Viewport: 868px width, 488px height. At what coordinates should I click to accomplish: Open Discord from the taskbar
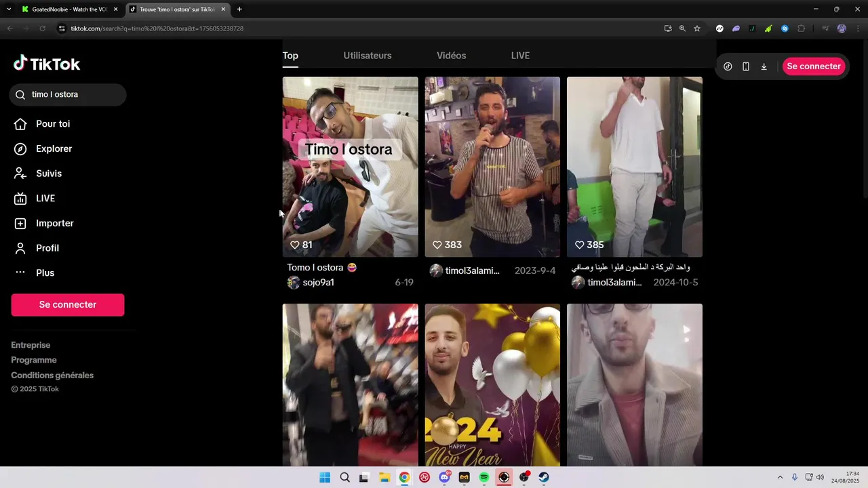pos(445,477)
